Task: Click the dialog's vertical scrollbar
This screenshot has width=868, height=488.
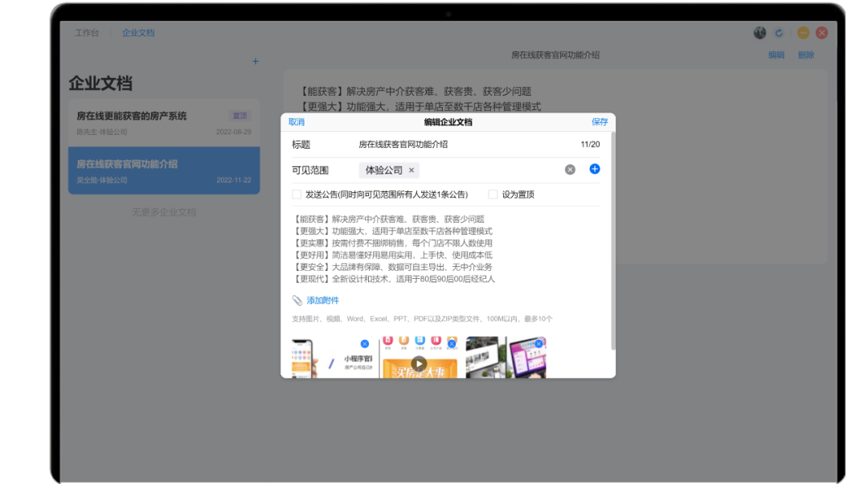Action: [x=612, y=241]
